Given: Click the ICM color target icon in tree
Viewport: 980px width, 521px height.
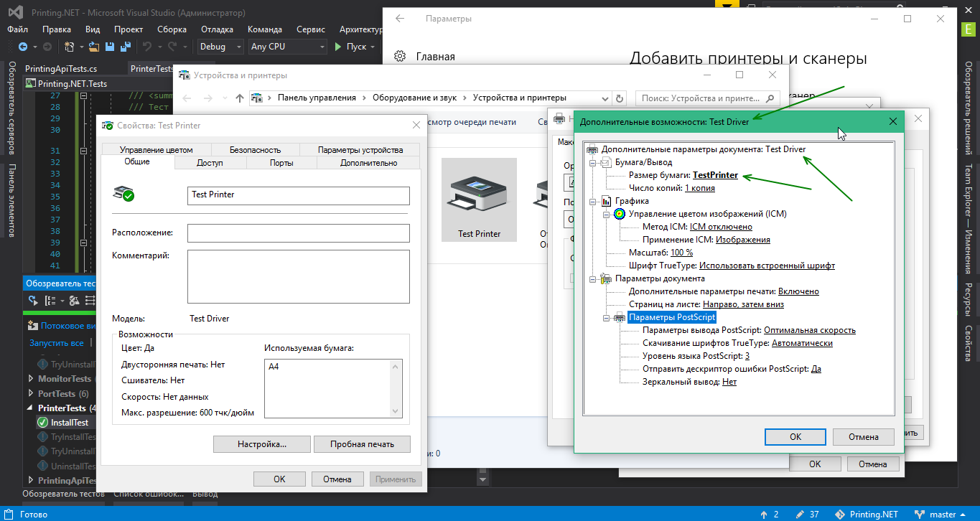Looking at the screenshot, I should [x=620, y=214].
